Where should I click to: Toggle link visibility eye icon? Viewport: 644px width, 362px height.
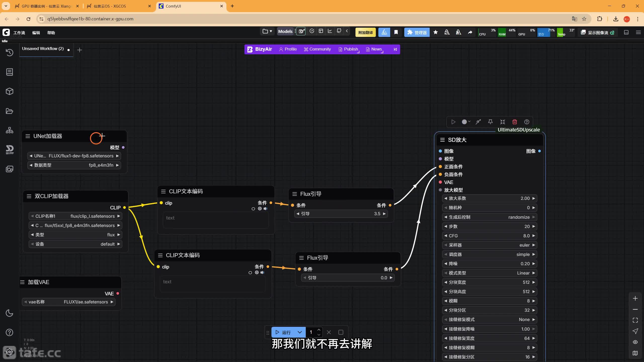(635, 342)
